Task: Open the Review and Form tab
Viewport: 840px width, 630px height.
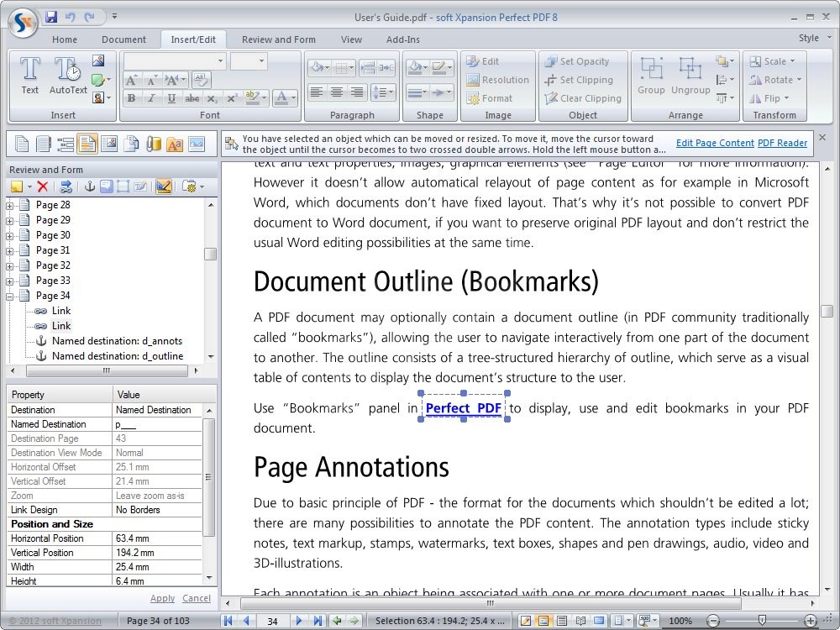Action: point(279,39)
